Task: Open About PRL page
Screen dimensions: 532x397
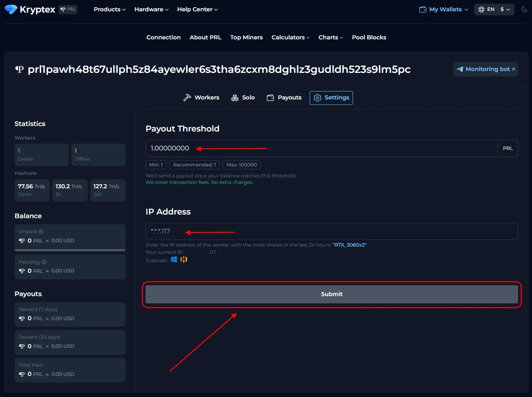Action: (x=205, y=38)
